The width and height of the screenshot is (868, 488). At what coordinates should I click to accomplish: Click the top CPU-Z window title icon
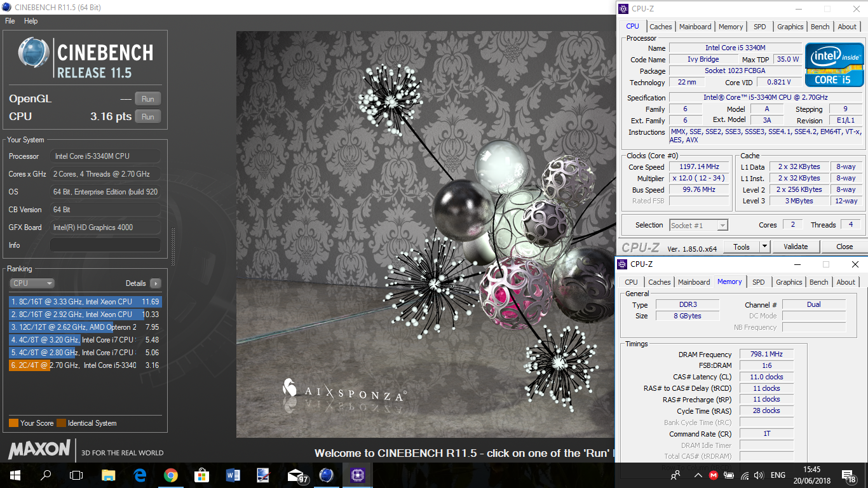(622, 8)
